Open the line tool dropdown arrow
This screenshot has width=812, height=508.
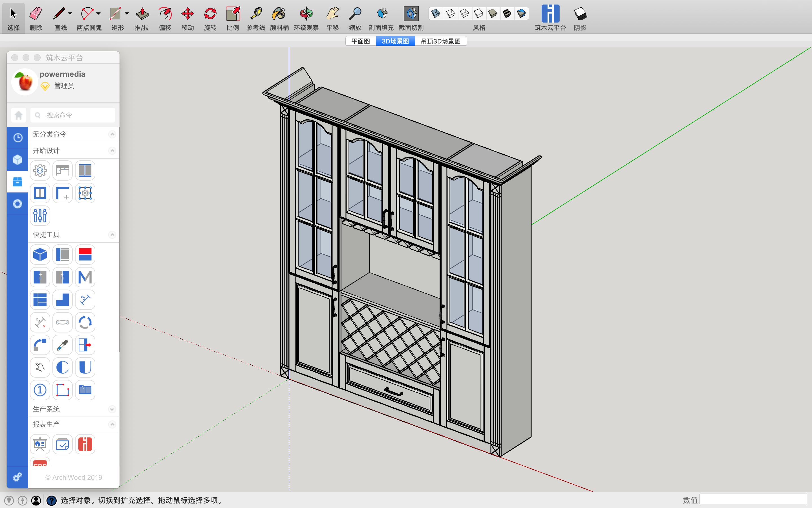click(x=70, y=14)
